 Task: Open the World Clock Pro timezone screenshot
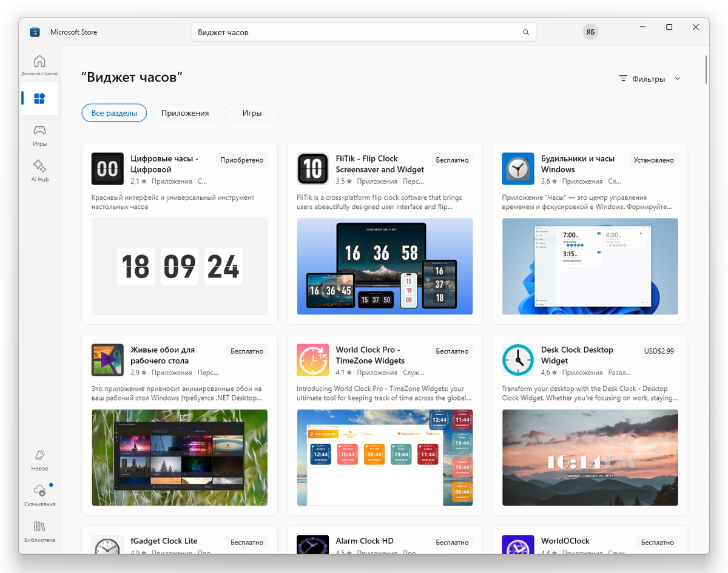pos(385,458)
